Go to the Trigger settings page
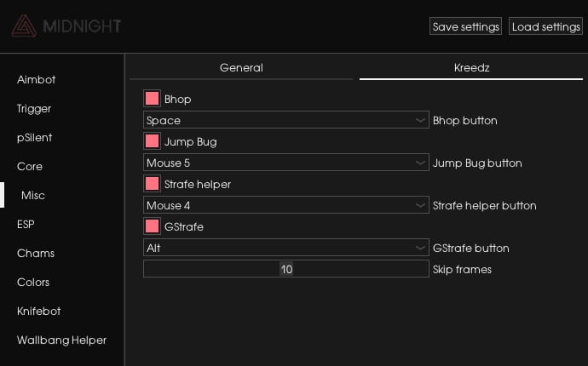This screenshot has width=588, height=366. coord(34,109)
